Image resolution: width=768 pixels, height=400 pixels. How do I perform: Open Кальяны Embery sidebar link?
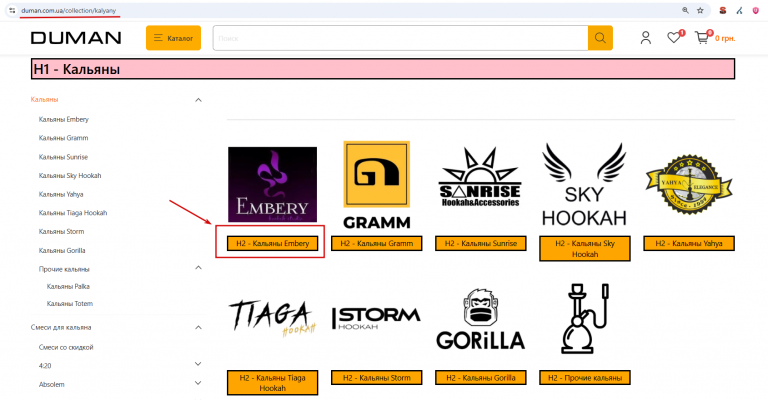click(64, 119)
